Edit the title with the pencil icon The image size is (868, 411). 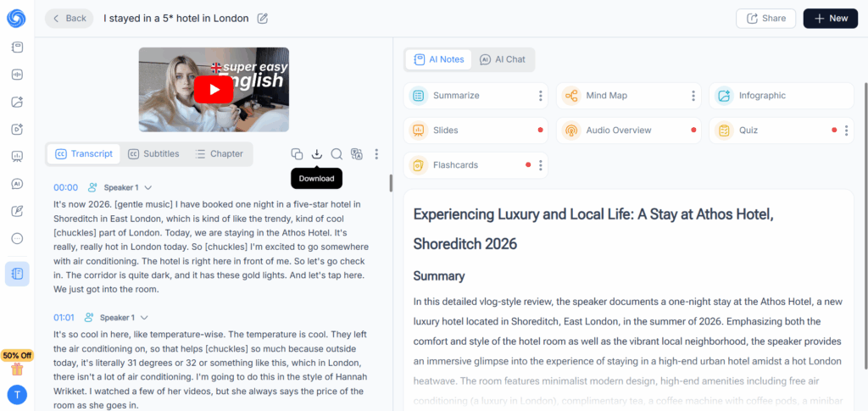[263, 19]
